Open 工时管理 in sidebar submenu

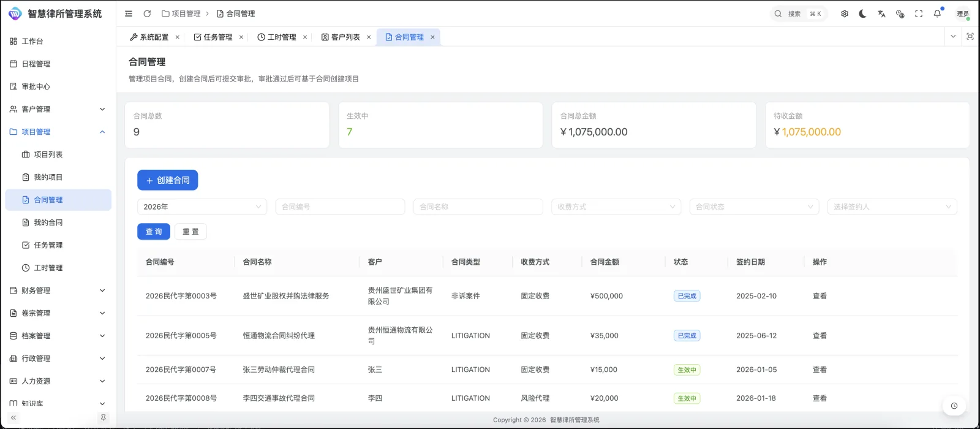(x=58, y=268)
